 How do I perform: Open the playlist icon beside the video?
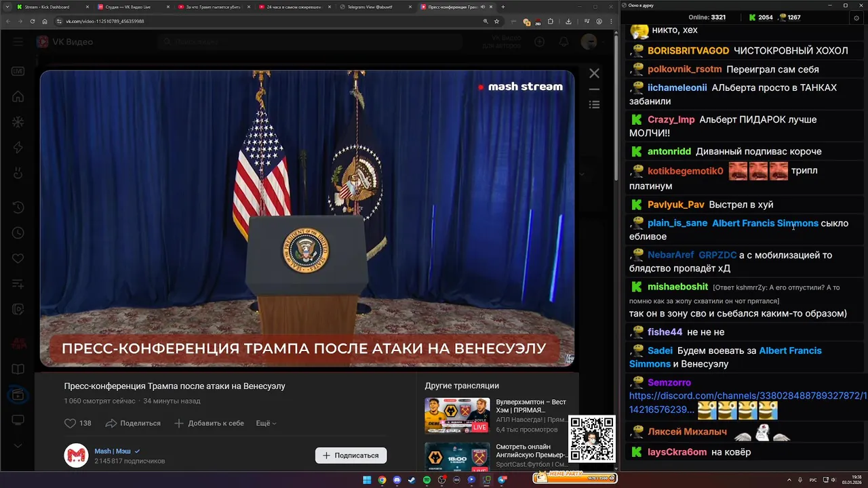(x=594, y=104)
